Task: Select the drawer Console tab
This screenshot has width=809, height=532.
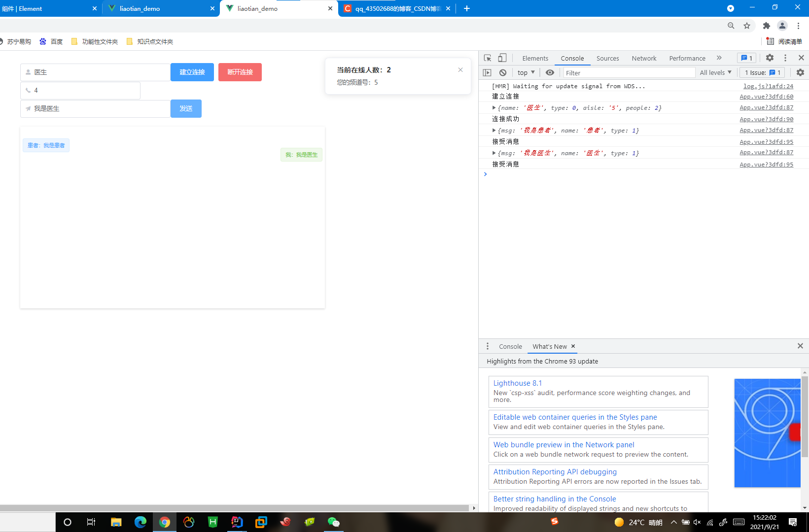Action: click(x=510, y=346)
